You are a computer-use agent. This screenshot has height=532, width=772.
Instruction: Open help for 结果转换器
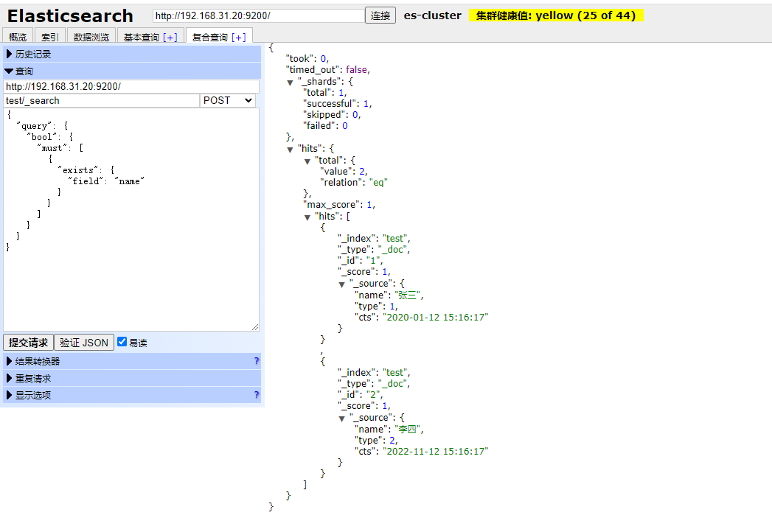pyautogui.click(x=257, y=361)
